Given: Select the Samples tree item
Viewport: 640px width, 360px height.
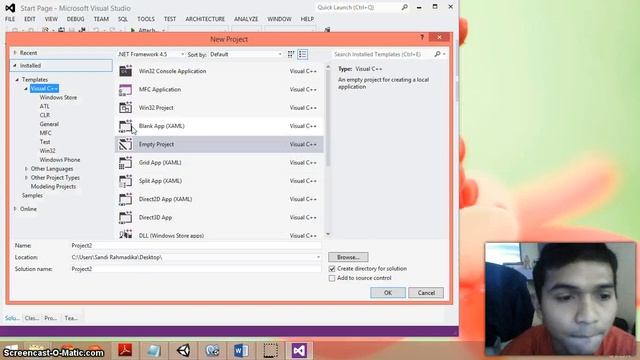Looking at the screenshot, I should [x=32, y=196].
